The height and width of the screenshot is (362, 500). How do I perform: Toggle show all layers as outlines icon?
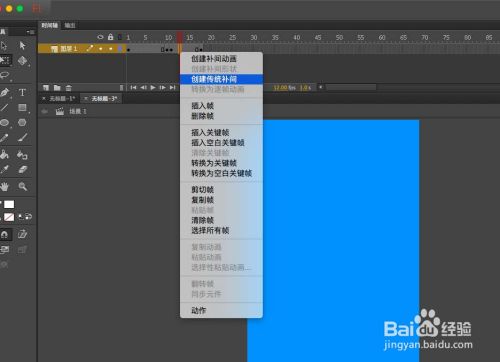120,37
